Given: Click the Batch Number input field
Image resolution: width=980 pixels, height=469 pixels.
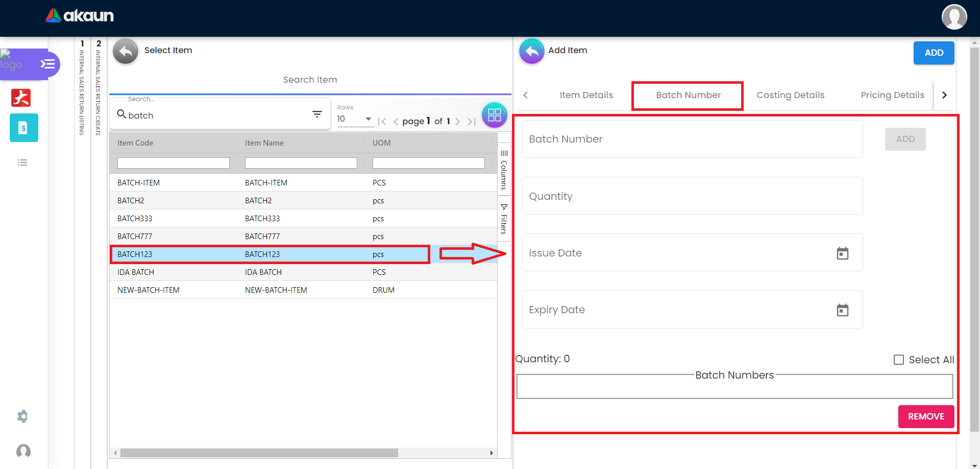Looking at the screenshot, I should click(692, 139).
